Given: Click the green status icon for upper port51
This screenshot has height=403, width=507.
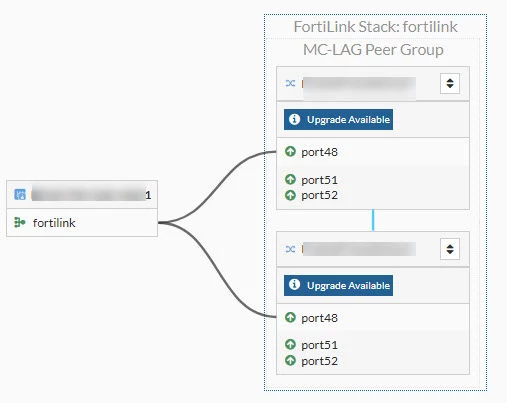Looking at the screenshot, I should [290, 180].
